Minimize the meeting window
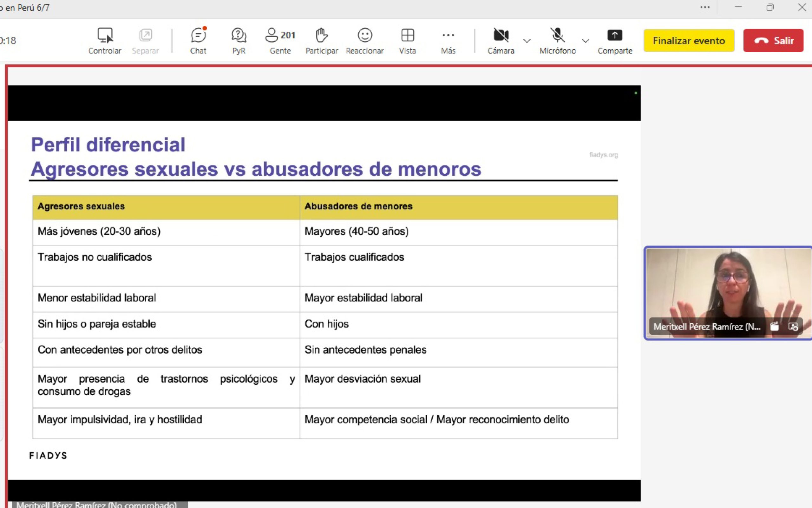 click(738, 7)
